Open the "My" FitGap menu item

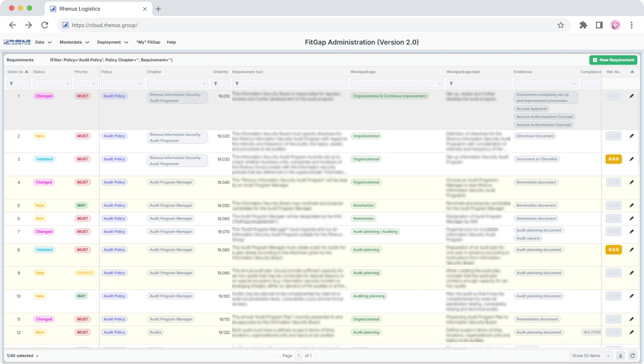pos(148,42)
